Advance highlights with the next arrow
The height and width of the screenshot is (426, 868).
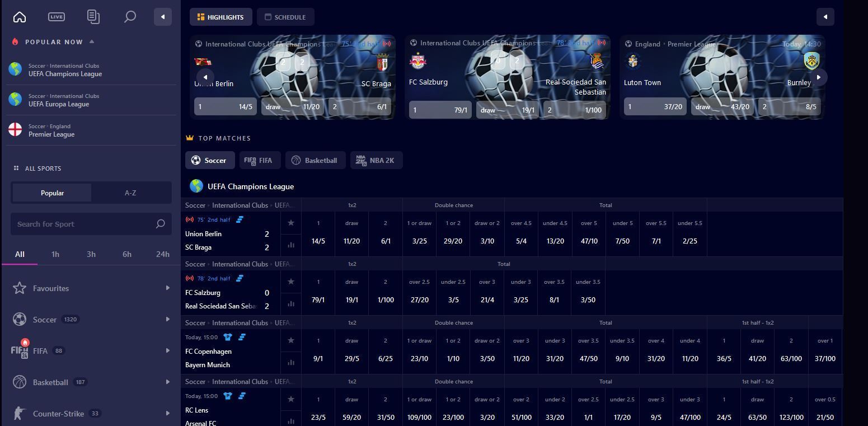pyautogui.click(x=819, y=77)
